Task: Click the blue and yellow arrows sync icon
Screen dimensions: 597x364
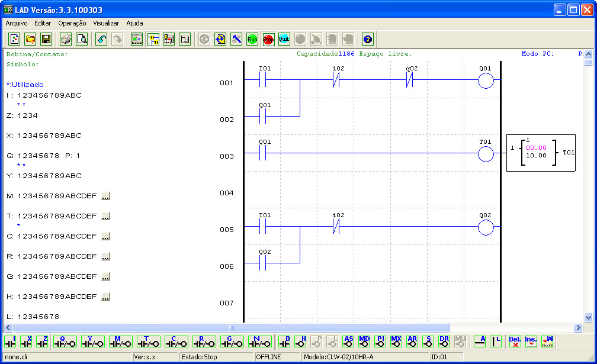Action: 220,39
